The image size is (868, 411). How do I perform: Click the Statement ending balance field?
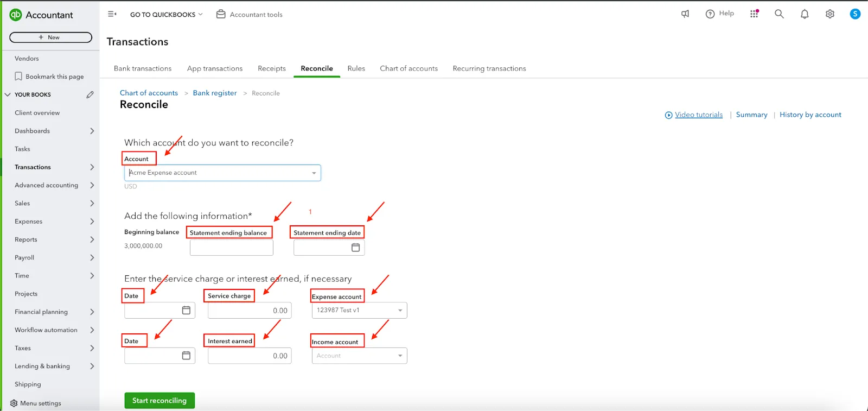point(232,248)
